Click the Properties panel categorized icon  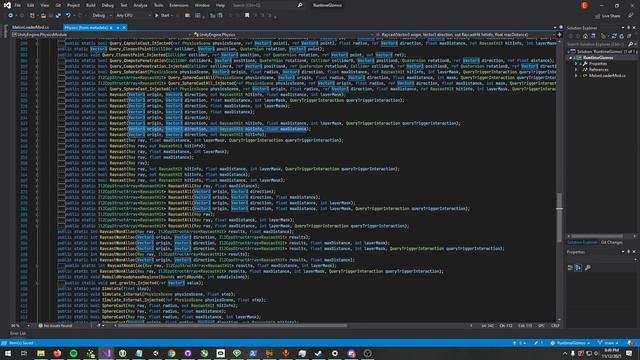[x=570, y=268]
